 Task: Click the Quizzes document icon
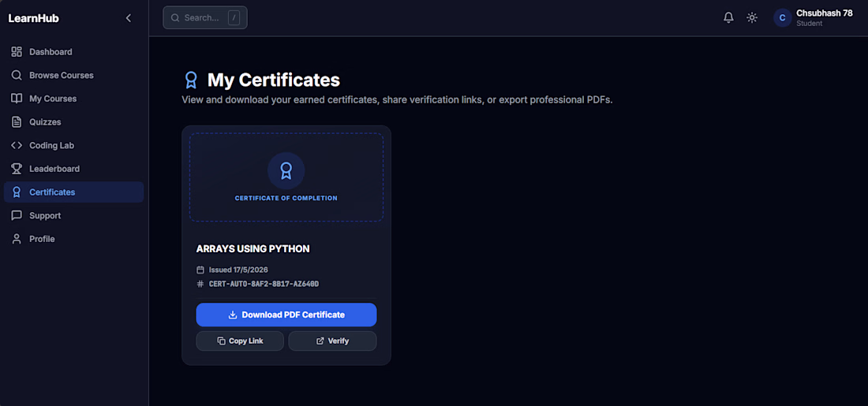pos(17,121)
